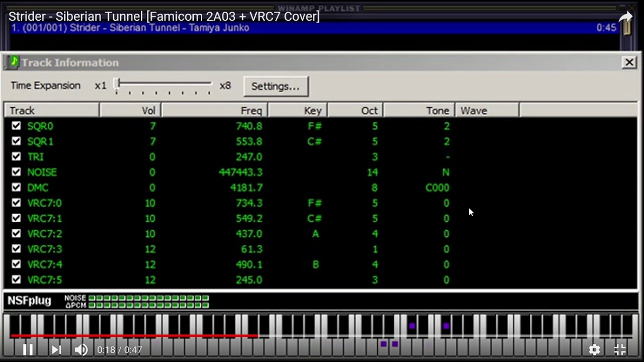Click the SQR0 track name

click(40, 126)
